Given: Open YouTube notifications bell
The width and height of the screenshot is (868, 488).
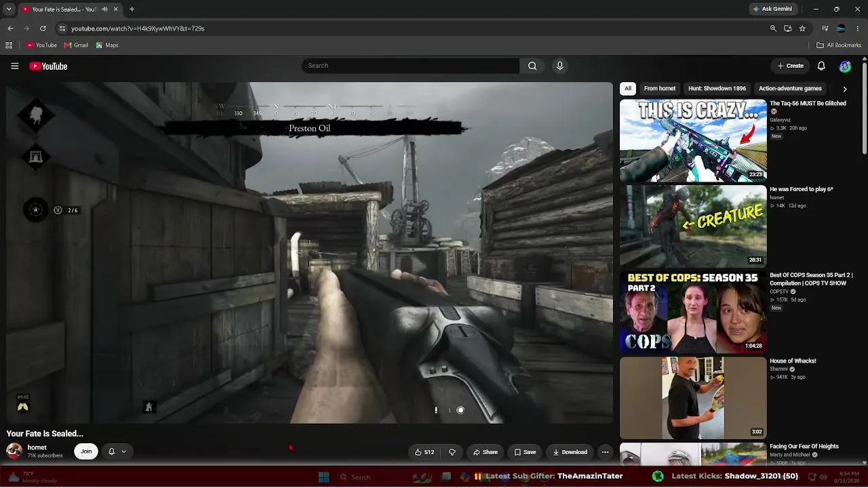Looking at the screenshot, I should click(x=821, y=66).
